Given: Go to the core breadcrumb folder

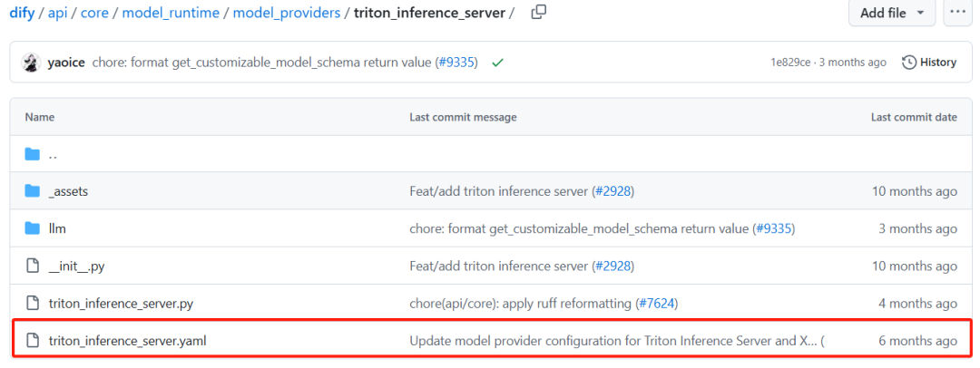Looking at the screenshot, I should (x=95, y=13).
